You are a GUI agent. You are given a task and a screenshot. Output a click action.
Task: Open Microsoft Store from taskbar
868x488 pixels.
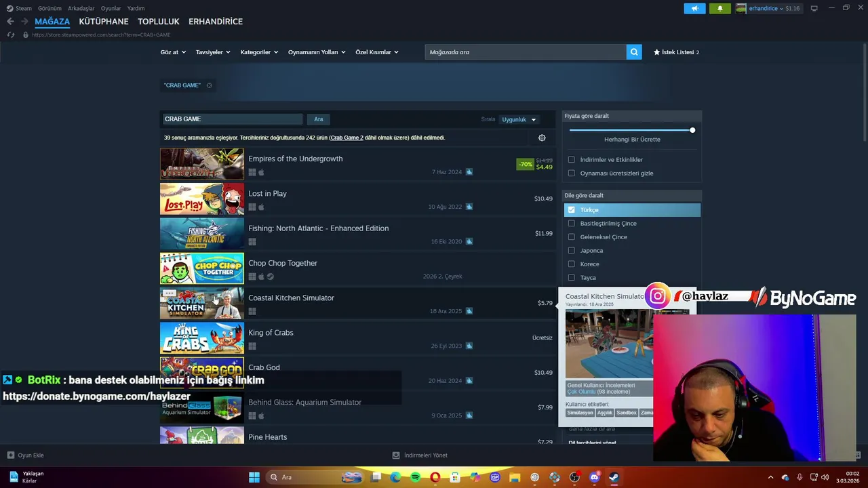pyautogui.click(x=455, y=477)
